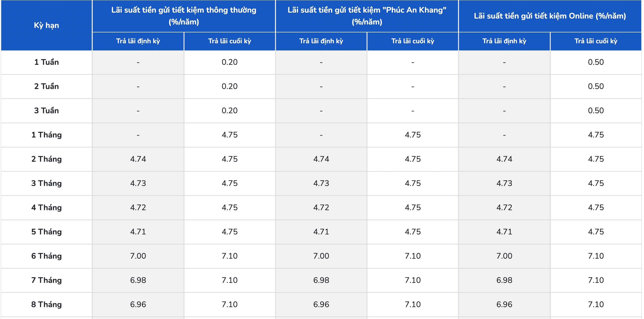
Task: Select the "Phúc An Khang" savings rate header
Action: (x=367, y=16)
